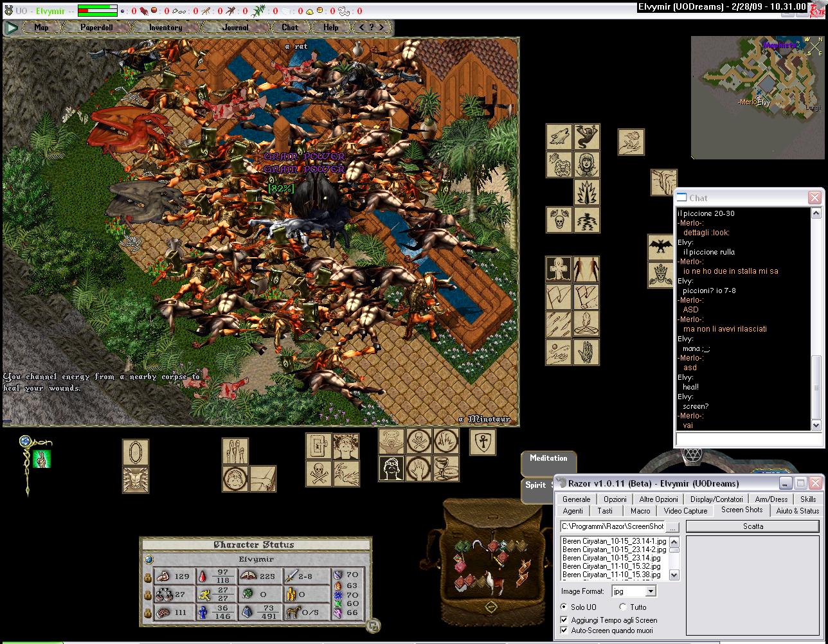Uncheck Aggiungi Tempo agli Screen
828x644 pixels.
tap(564, 620)
